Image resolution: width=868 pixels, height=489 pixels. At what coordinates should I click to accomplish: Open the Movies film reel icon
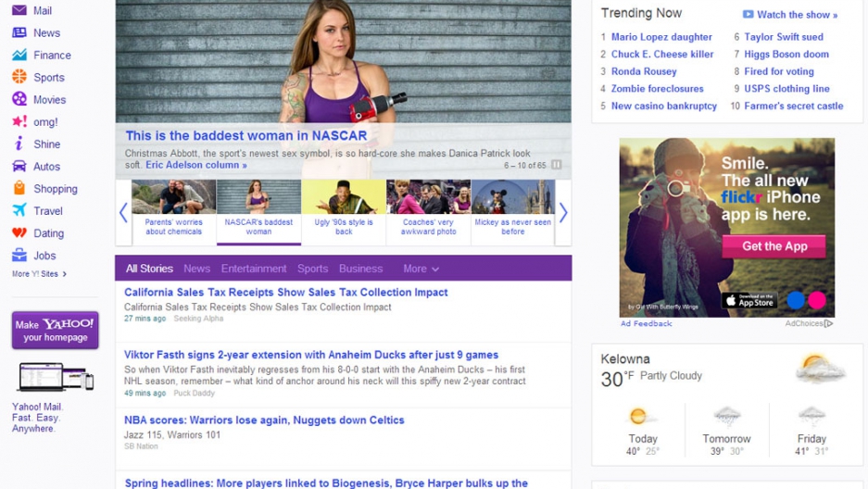click(19, 99)
